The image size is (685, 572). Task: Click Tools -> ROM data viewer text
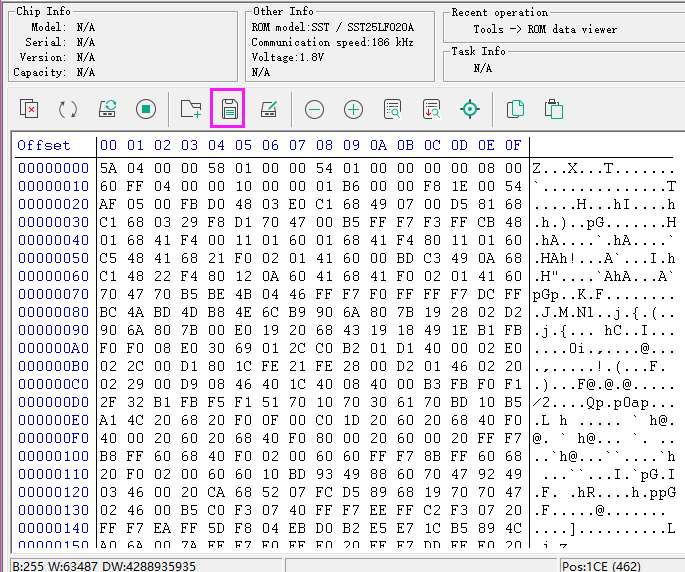click(x=545, y=29)
